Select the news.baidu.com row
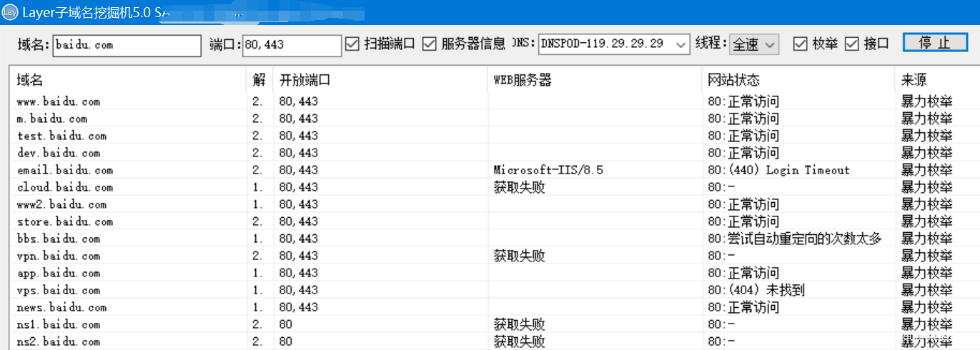 click(495, 307)
